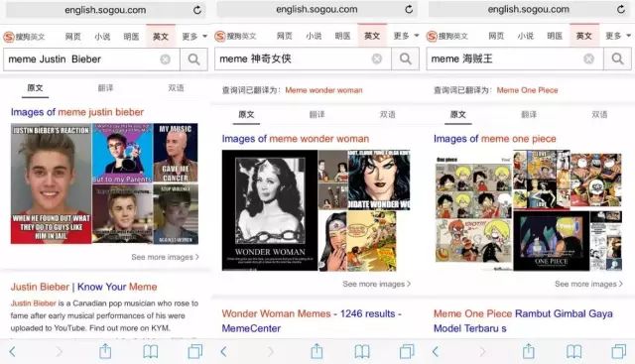Tap address bar in Justin Bieber window

(x=105, y=10)
